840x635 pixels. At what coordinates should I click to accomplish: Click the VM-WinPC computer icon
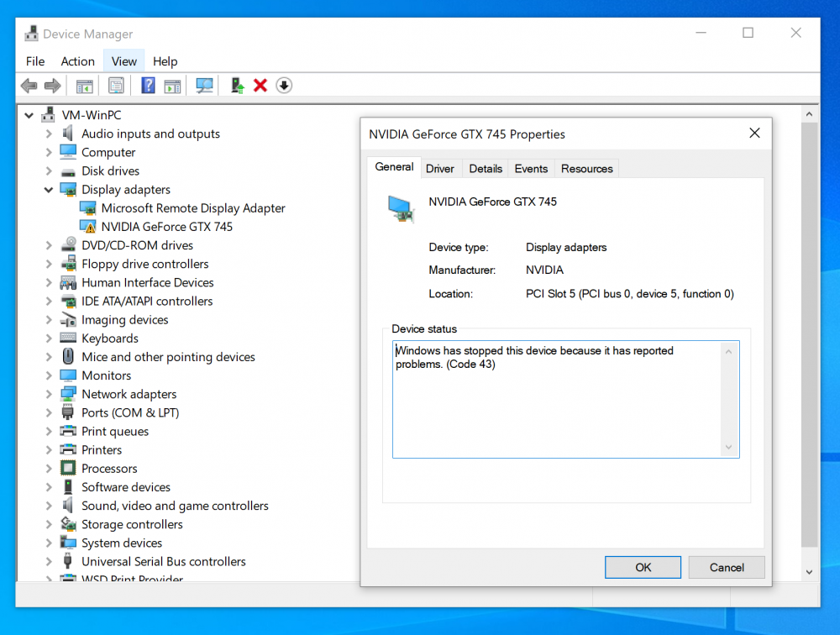pos(48,115)
